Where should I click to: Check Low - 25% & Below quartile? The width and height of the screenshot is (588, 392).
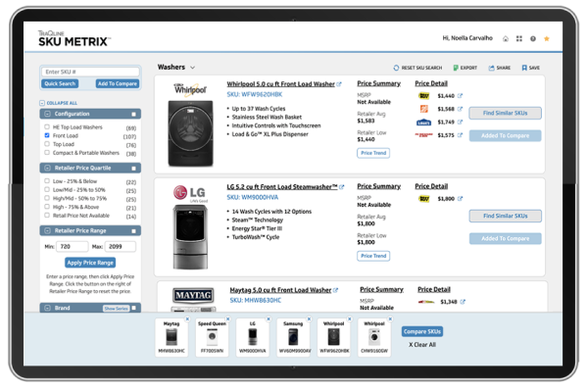47,180
